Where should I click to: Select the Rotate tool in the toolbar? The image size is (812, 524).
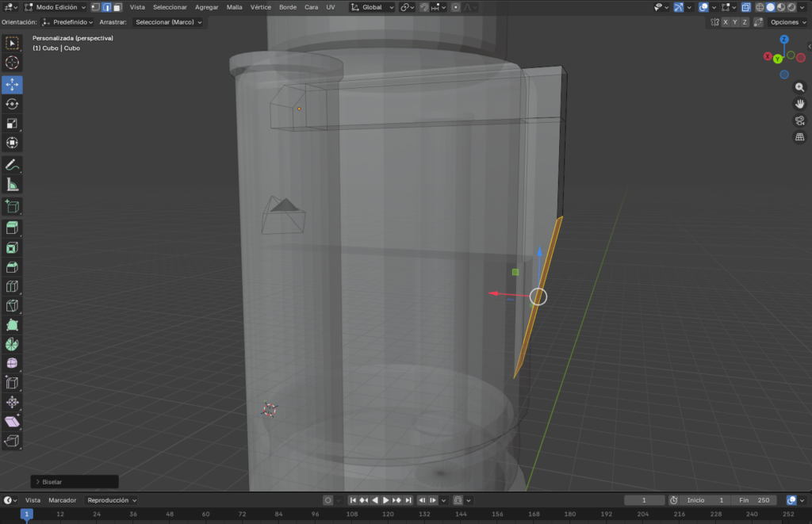(12, 104)
